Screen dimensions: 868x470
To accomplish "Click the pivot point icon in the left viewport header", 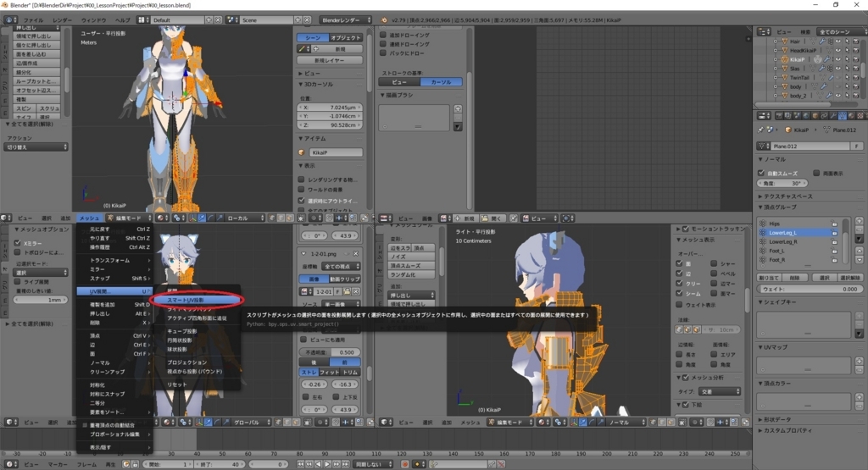I will point(180,218).
